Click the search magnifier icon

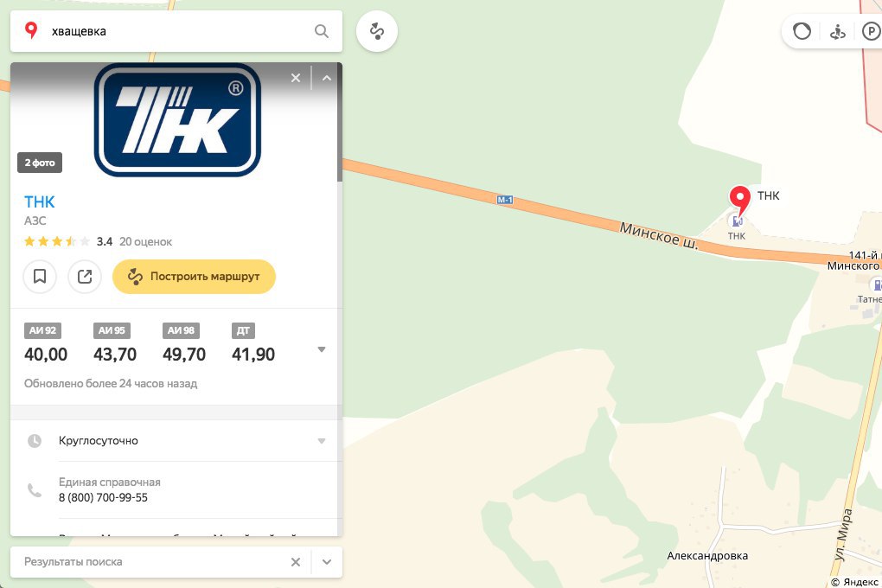(x=321, y=31)
